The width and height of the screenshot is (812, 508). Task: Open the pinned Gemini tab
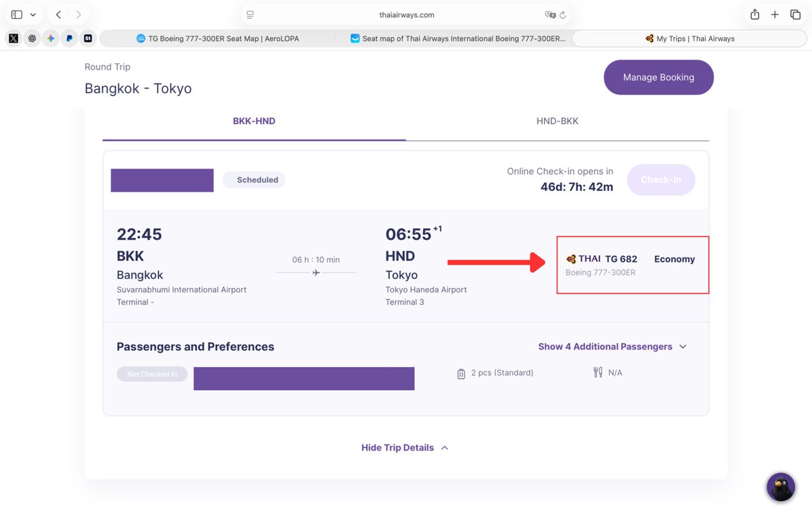pyautogui.click(x=51, y=39)
